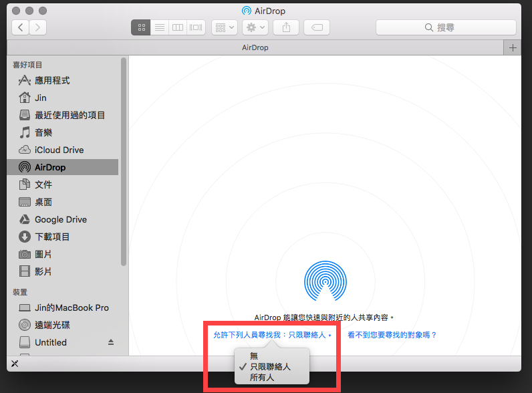Go forward with the right arrow button
532x393 pixels.
pos(37,27)
